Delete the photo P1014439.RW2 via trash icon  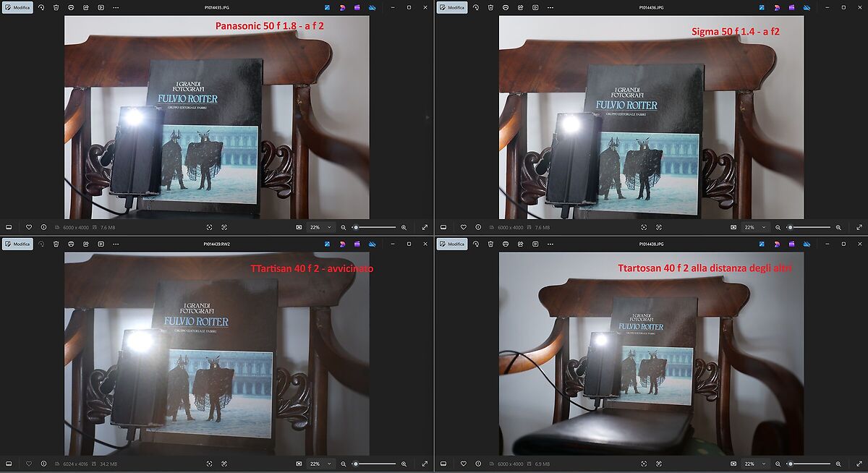click(56, 244)
